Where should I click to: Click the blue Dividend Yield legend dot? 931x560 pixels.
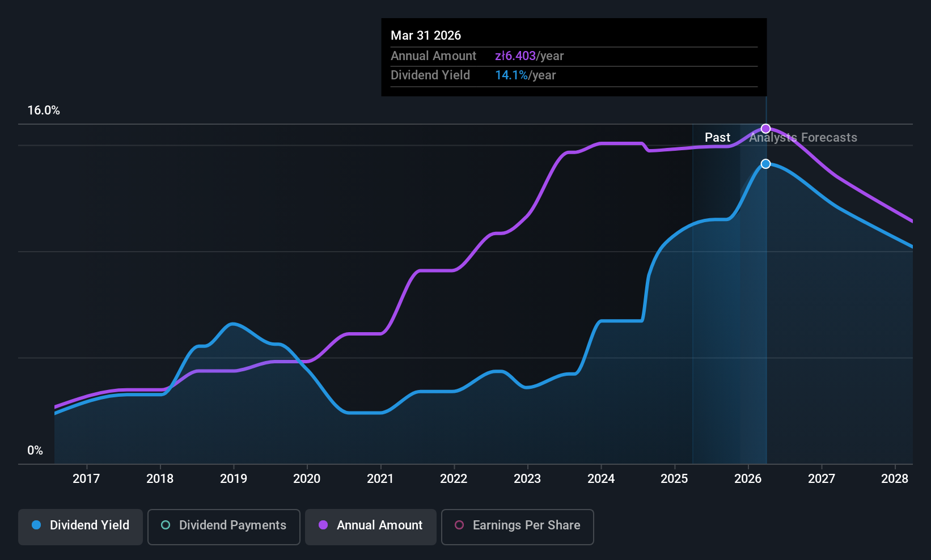36,526
